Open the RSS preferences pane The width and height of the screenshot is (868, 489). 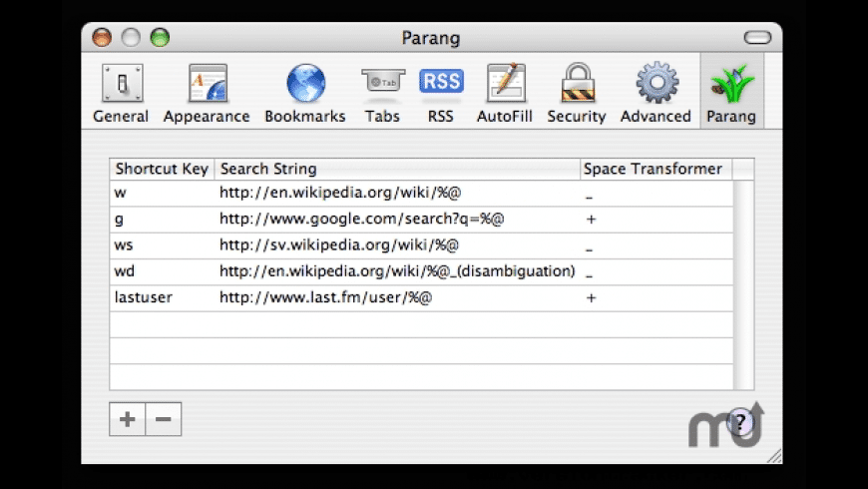[440, 92]
